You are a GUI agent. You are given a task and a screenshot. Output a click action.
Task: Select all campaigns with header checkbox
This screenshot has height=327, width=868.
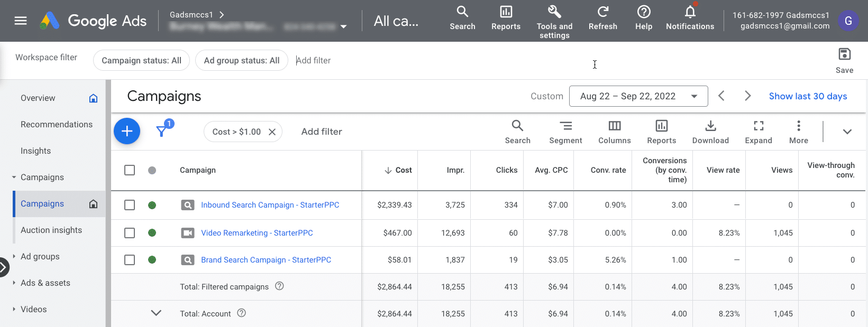click(130, 170)
